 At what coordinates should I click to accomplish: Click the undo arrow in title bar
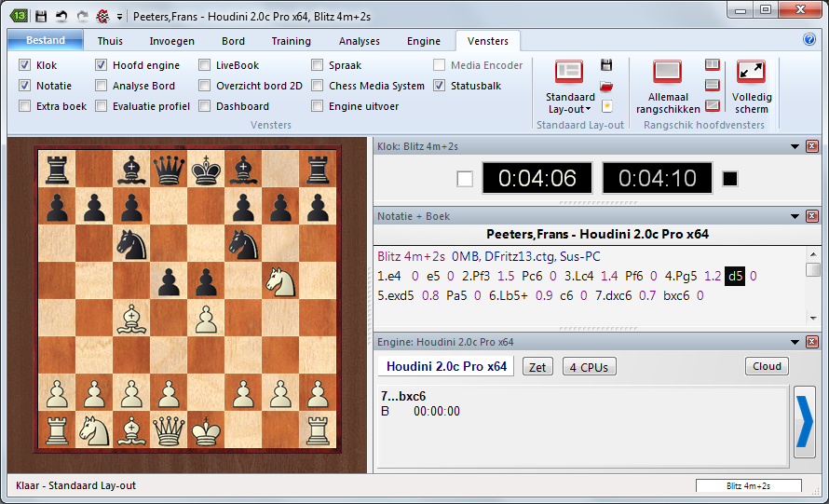click(x=61, y=16)
